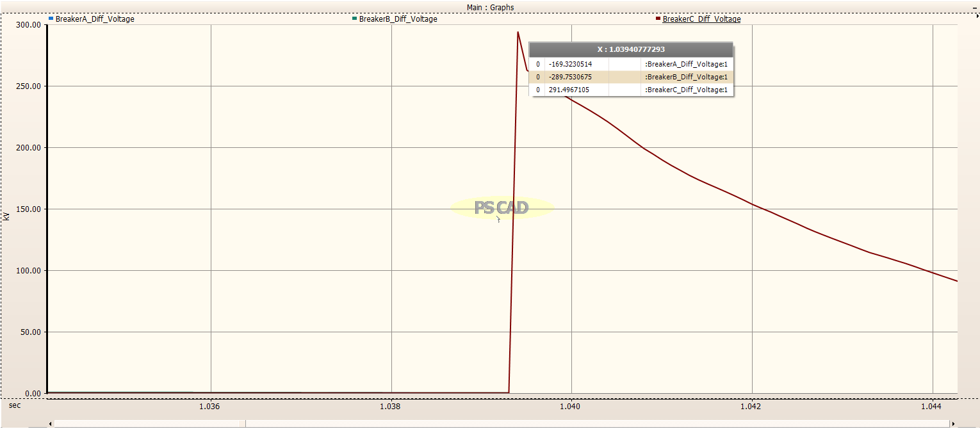Click the 1.040 mark on the time axis
The height and width of the screenshot is (429, 980).
(x=569, y=406)
